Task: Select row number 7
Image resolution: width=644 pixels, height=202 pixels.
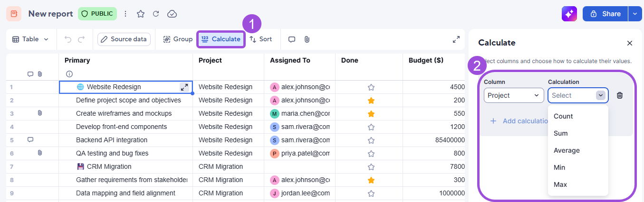Action: pyautogui.click(x=11, y=167)
